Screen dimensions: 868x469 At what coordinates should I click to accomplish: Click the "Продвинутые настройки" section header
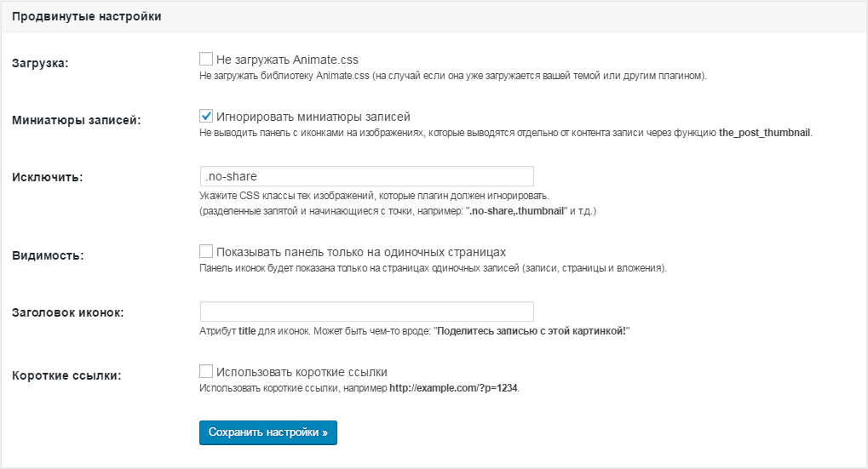[x=86, y=16]
